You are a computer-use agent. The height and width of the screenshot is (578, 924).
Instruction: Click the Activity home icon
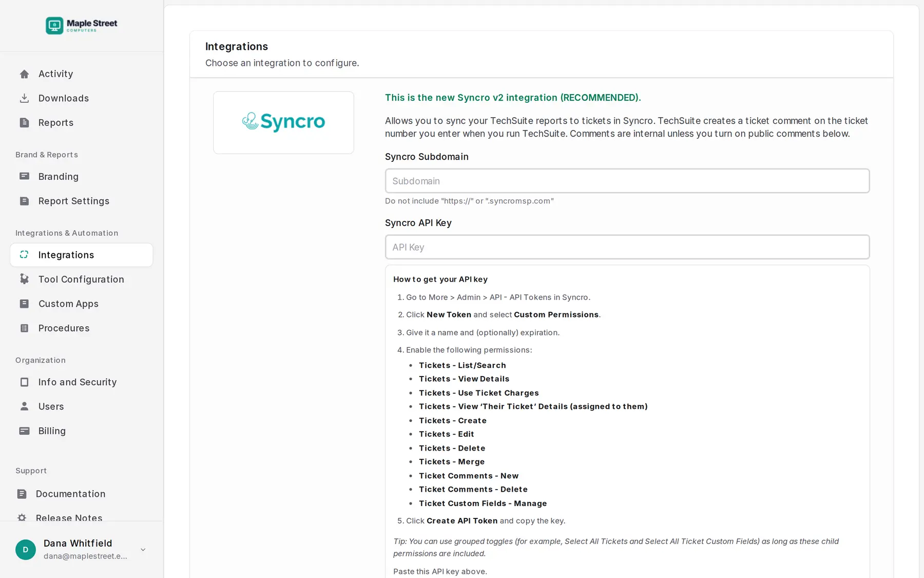pos(24,74)
